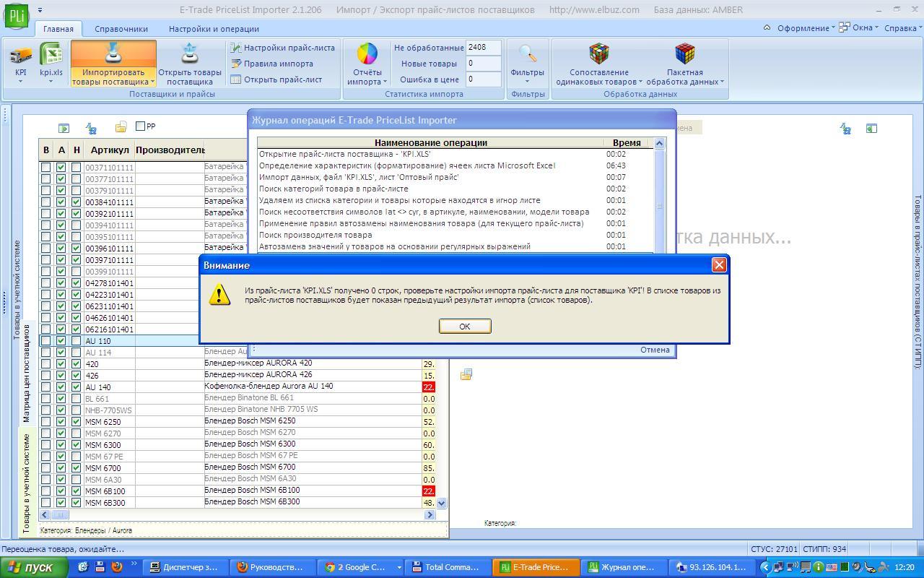924x578 pixels.
Task: Open Настройки прайс-листа settings
Action: coord(282,48)
